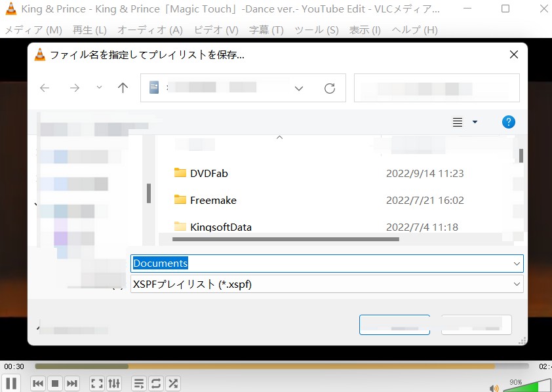The width and height of the screenshot is (552, 392).
Task: Open extended settings equalizer icon
Action: [x=114, y=383]
